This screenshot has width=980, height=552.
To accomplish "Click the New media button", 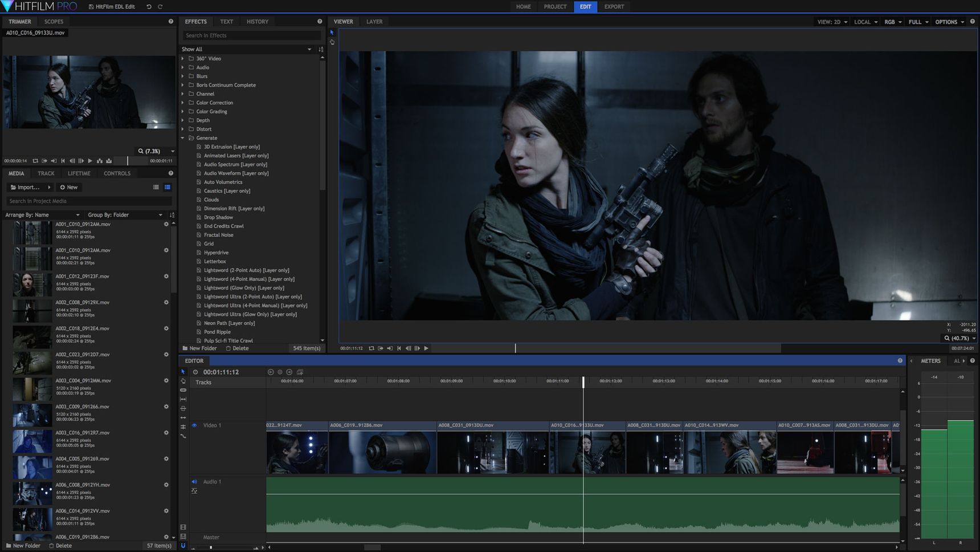I will click(x=69, y=187).
